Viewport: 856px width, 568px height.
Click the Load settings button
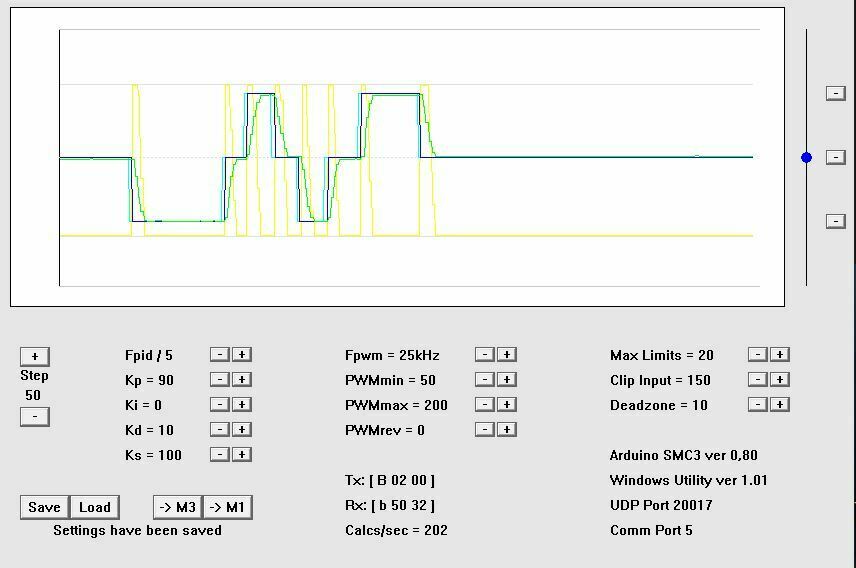(x=95, y=507)
